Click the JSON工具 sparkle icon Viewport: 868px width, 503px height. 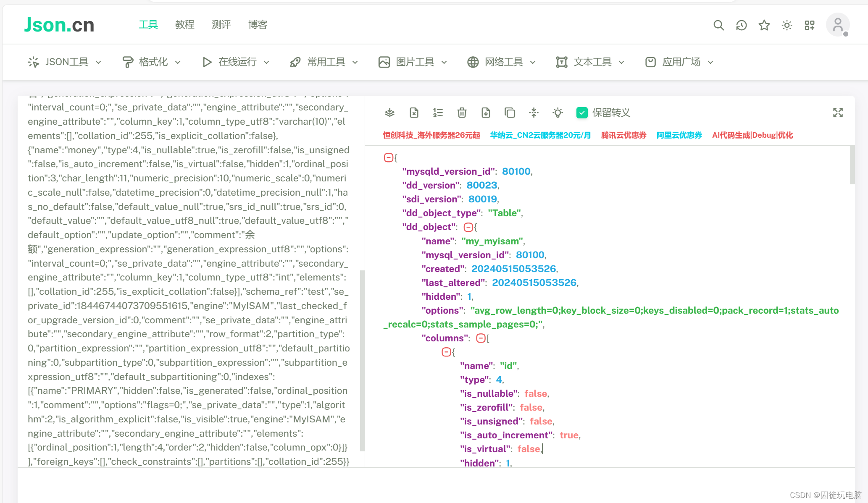(x=34, y=62)
